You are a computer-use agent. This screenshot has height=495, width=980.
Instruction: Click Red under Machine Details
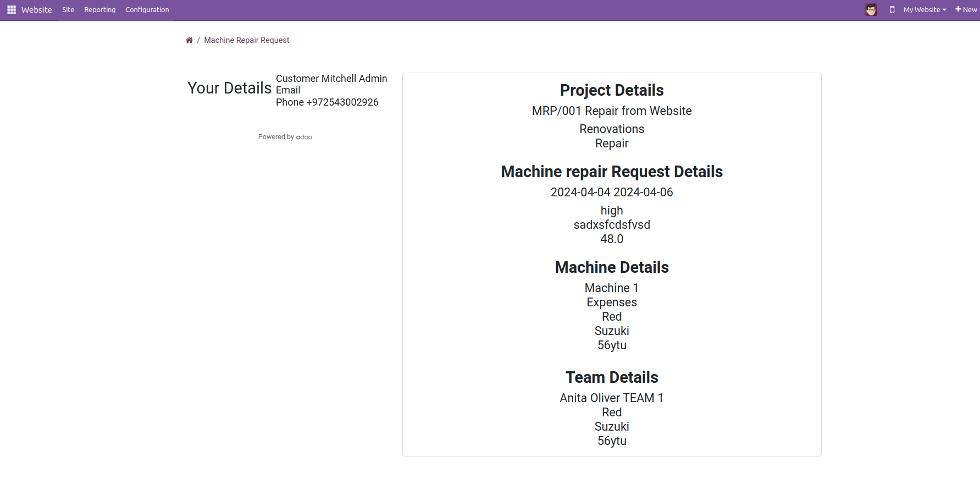tap(612, 317)
